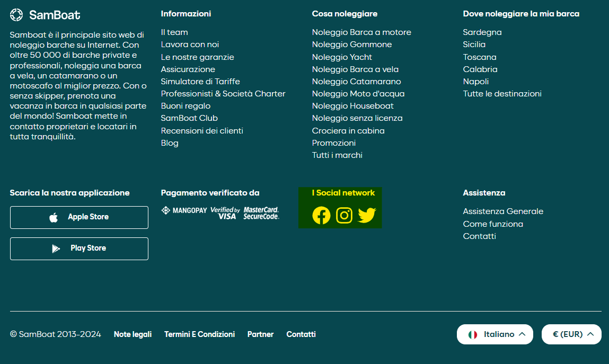Open Note legali in bottom bar
The height and width of the screenshot is (364, 609).
pos(133,334)
